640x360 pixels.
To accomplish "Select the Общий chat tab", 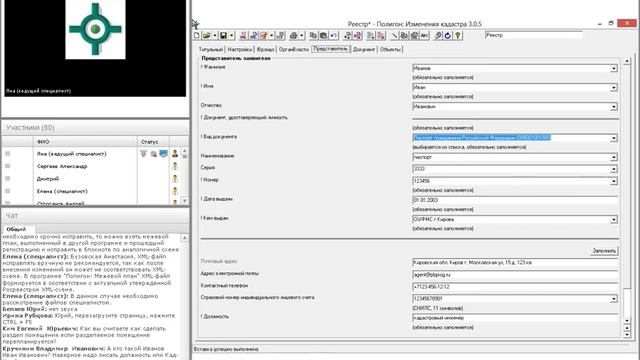I will click(x=16, y=229).
